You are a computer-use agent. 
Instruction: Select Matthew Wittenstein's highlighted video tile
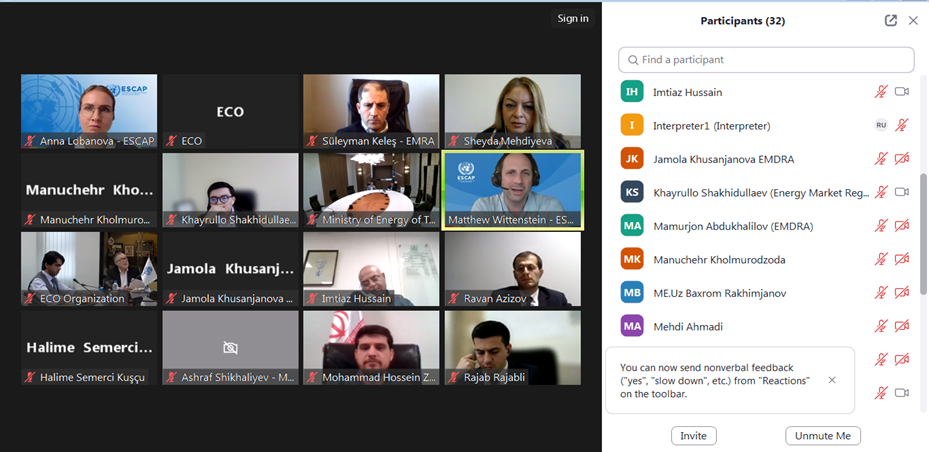(513, 190)
